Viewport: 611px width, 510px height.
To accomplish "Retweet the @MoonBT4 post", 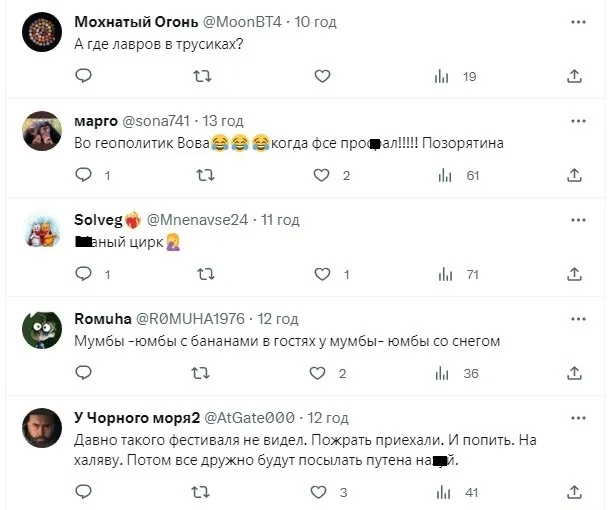I will (202, 76).
